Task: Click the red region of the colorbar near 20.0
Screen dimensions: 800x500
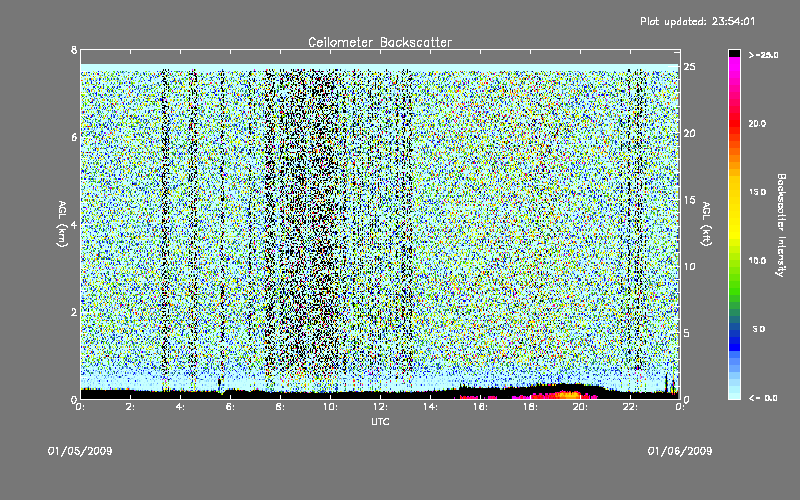Action: pyautogui.click(x=734, y=124)
